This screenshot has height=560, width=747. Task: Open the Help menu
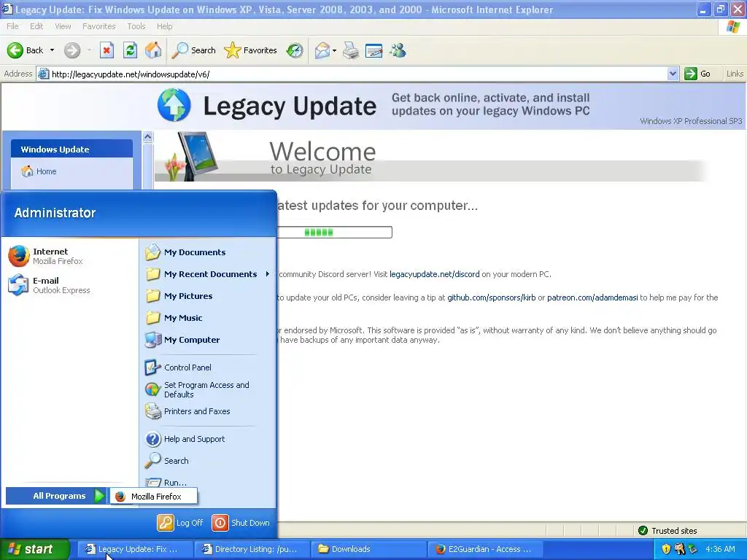[164, 26]
